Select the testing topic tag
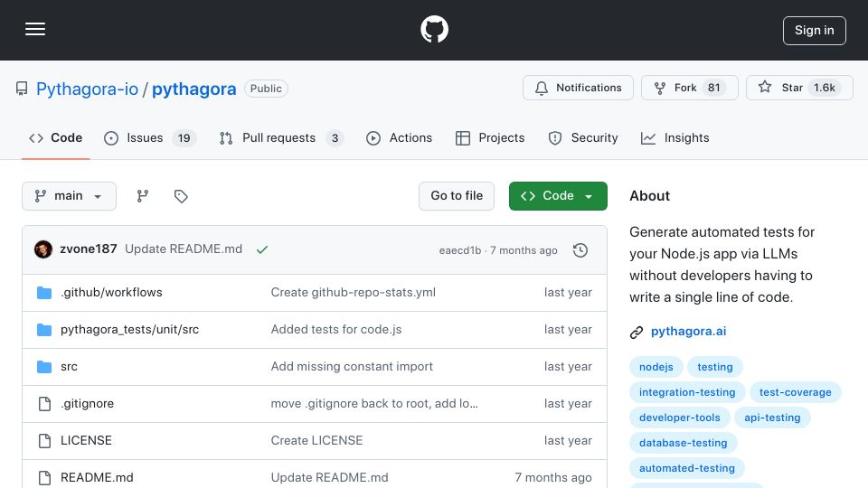The height and width of the screenshot is (488, 868). click(x=714, y=367)
